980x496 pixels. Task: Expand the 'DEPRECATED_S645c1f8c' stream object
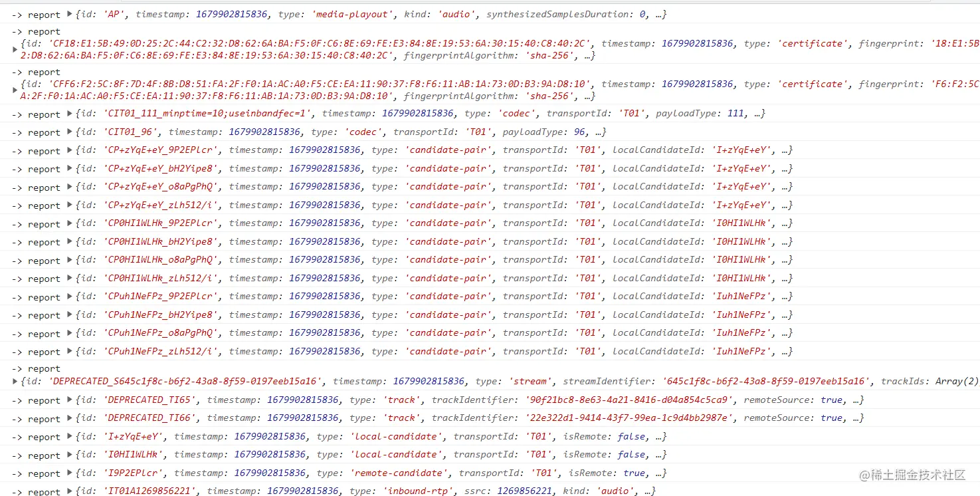tap(16, 382)
